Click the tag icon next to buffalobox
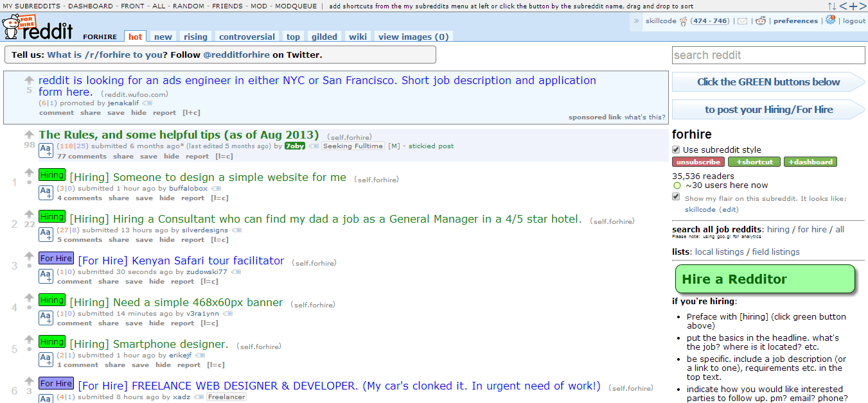The height and width of the screenshot is (403, 868). pyautogui.click(x=216, y=189)
